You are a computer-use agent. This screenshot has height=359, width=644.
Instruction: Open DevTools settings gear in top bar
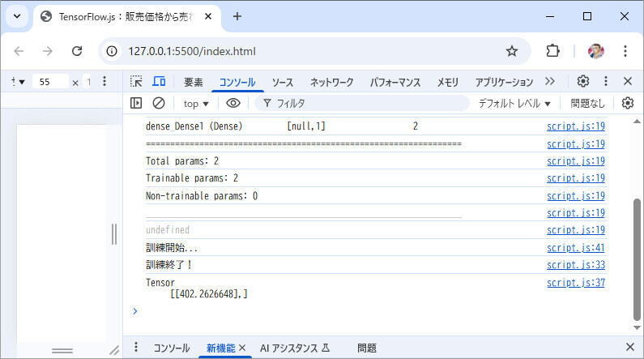pos(583,82)
